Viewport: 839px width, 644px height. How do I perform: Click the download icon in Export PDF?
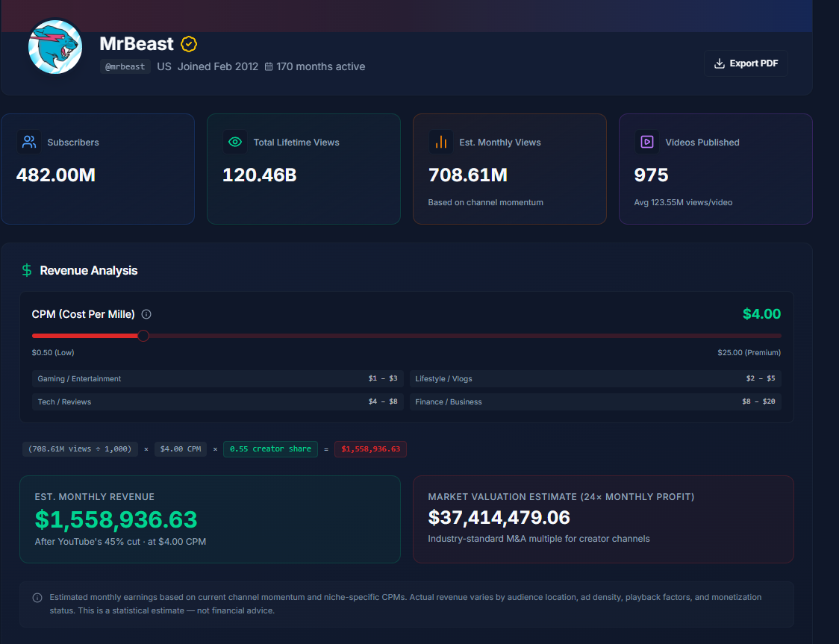(719, 63)
